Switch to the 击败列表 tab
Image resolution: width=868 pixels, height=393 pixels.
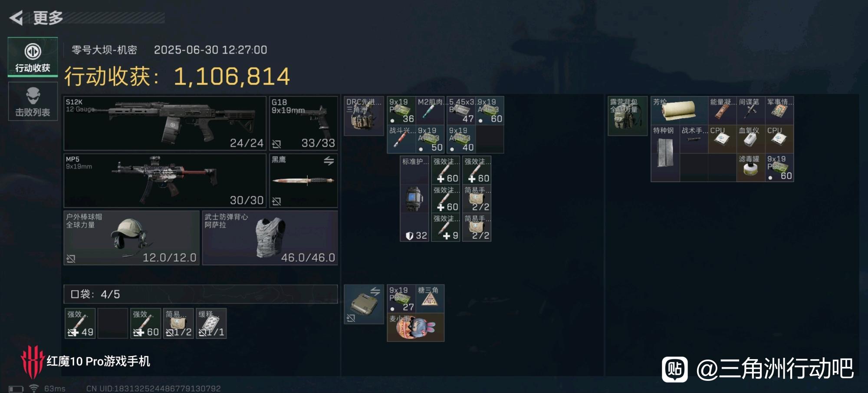click(x=33, y=102)
